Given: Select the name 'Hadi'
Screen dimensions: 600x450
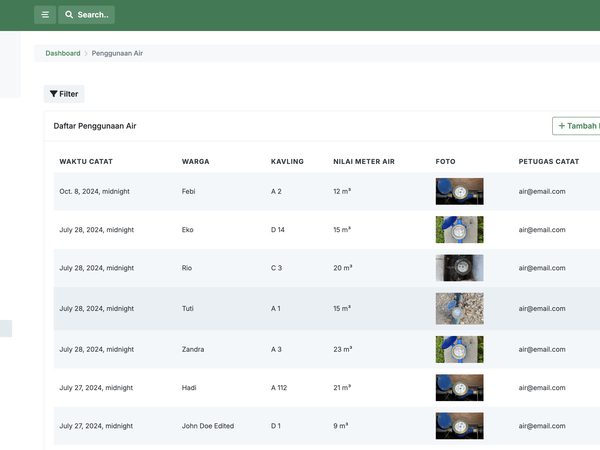Looking at the screenshot, I should [x=189, y=388].
